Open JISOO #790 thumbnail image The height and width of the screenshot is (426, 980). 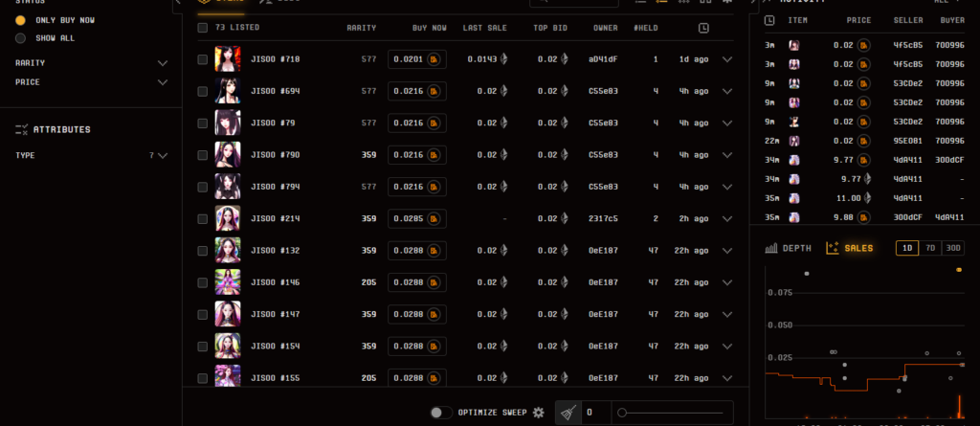click(x=228, y=155)
